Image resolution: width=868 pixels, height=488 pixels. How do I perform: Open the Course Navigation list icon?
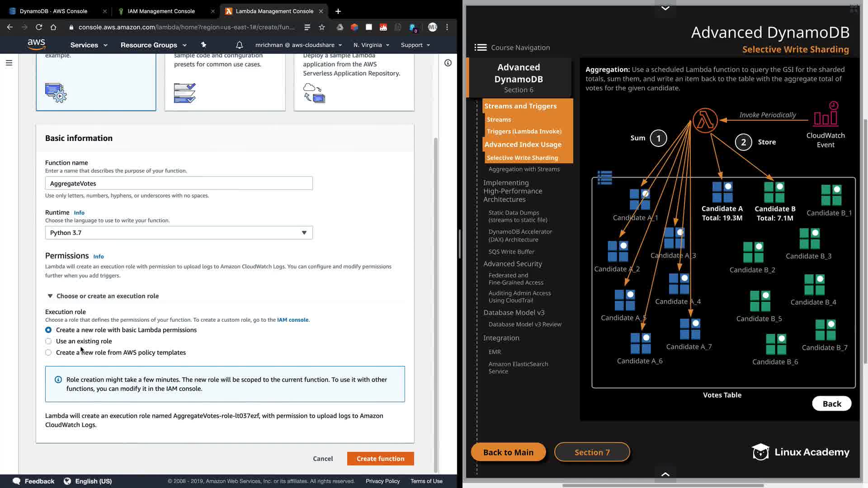481,47
